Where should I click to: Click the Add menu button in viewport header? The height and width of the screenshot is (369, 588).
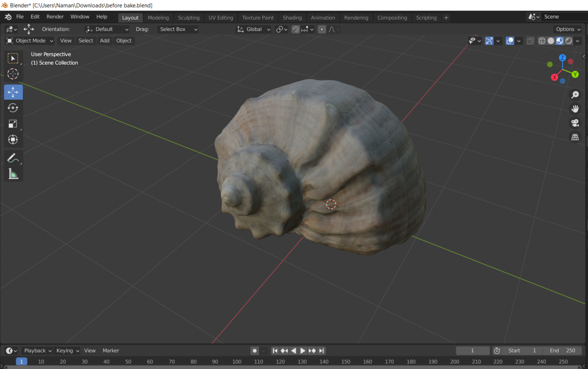pos(104,41)
